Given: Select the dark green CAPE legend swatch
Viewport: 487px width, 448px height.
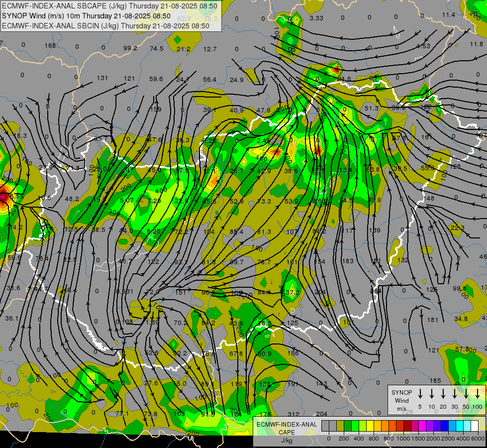Looking at the screenshot, I should (348, 426).
